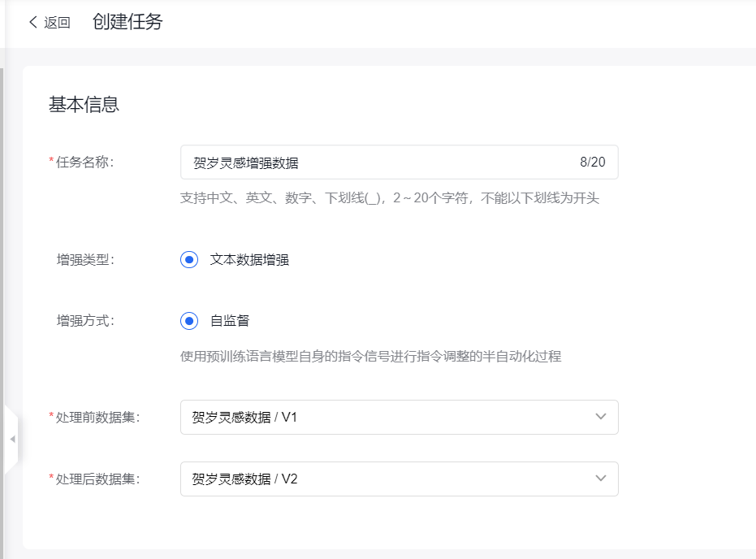
Task: Click chevron arrow of 贺岁灵感数据 / V2 selector
Action: (x=601, y=479)
